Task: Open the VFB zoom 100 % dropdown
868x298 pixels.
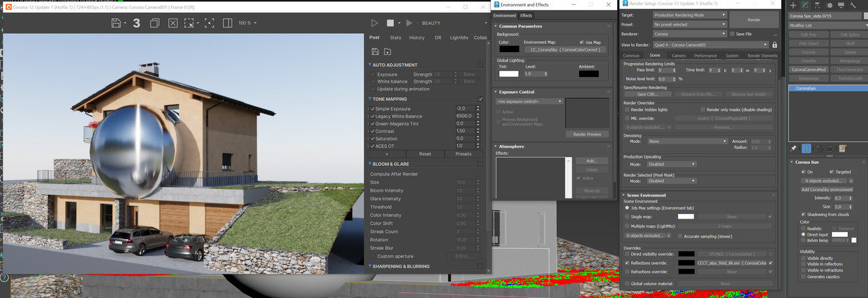Action: [247, 23]
